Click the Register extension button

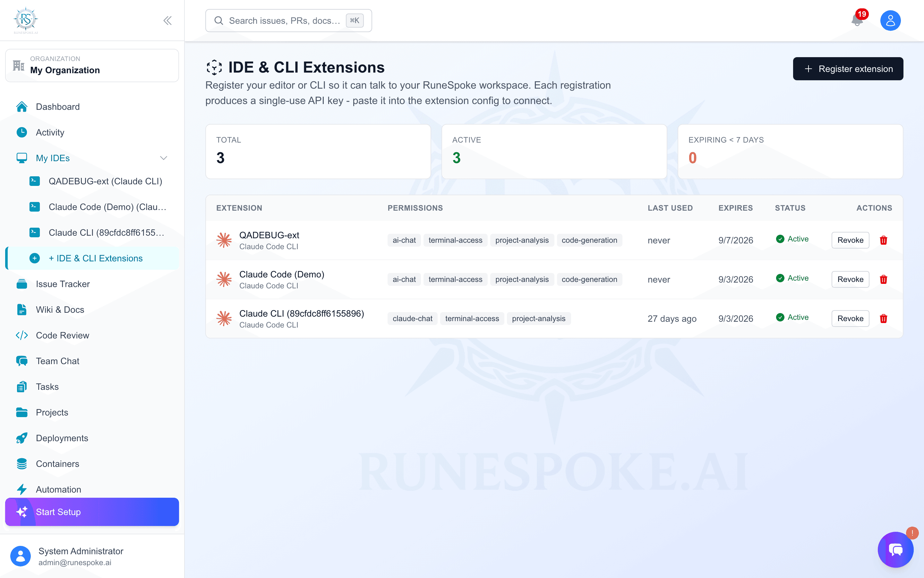pyautogui.click(x=848, y=69)
